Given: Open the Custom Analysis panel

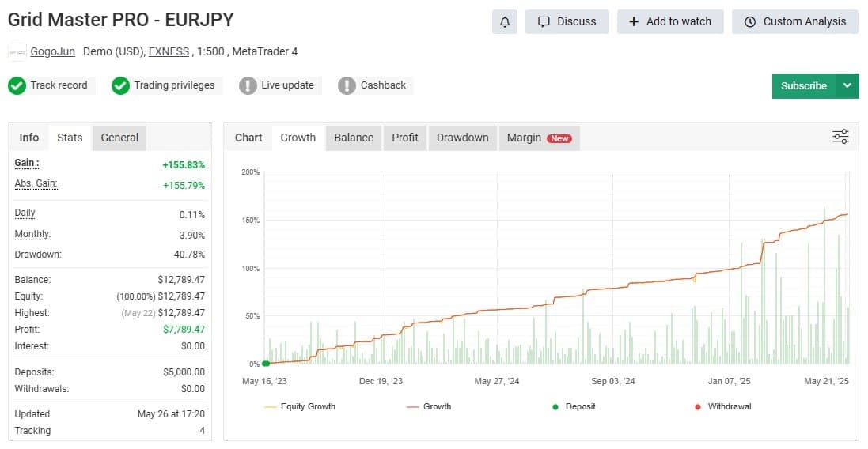Looking at the screenshot, I should [795, 22].
